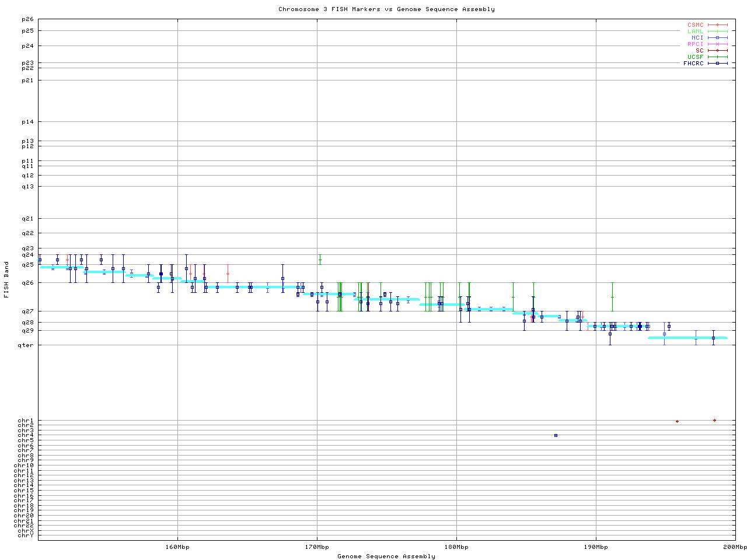Click the RPCI magenta marker symbol in the legend

(x=717, y=44)
